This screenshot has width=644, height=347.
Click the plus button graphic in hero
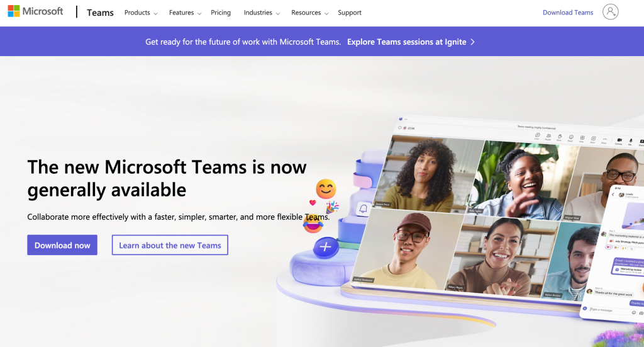326,247
